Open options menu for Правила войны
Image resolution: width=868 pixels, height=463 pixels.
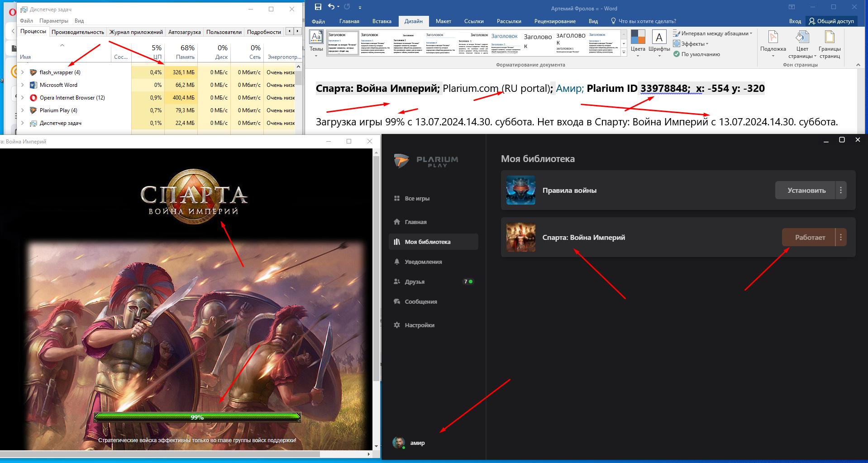841,190
